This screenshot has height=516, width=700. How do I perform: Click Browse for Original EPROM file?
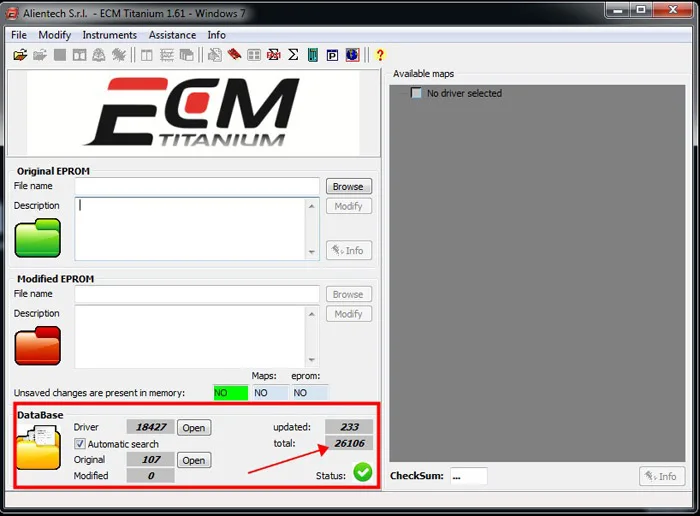(x=348, y=187)
